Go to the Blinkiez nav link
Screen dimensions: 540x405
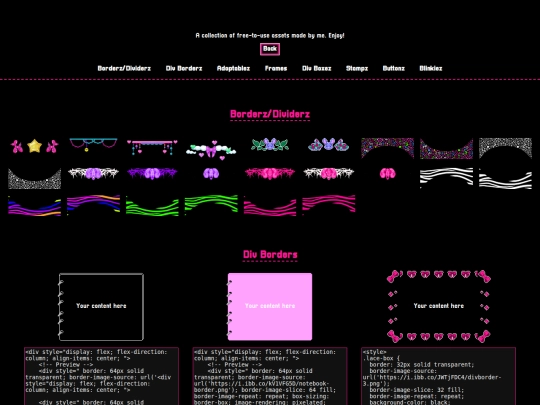coord(430,68)
